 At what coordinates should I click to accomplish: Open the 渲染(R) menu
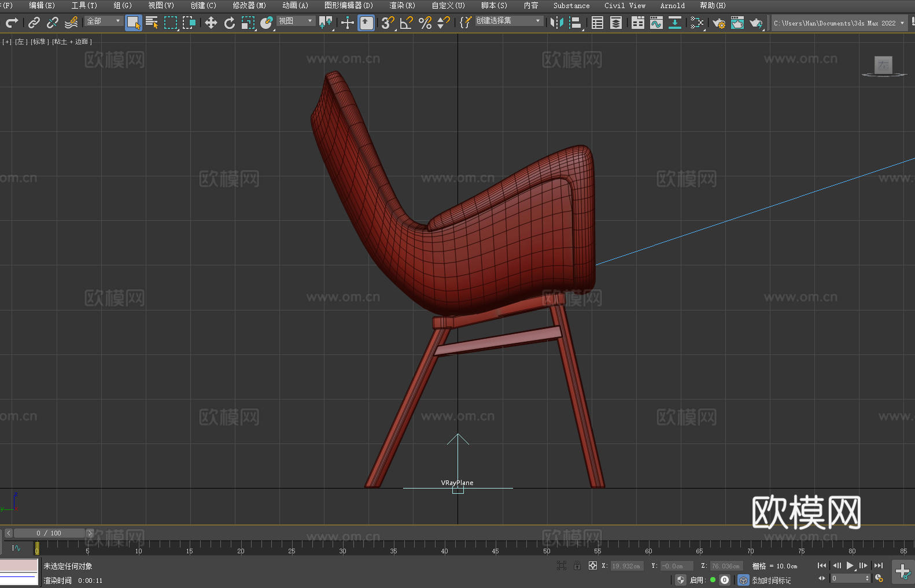pos(402,5)
